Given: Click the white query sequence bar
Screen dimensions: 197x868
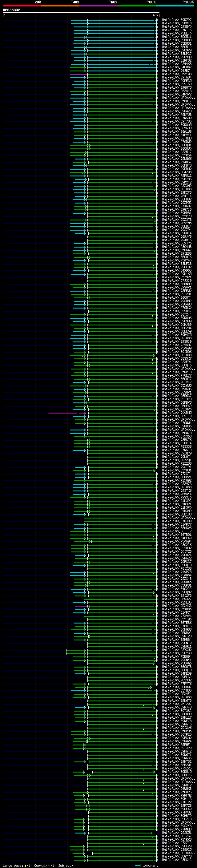Looking at the screenshot, I should 81,13.
